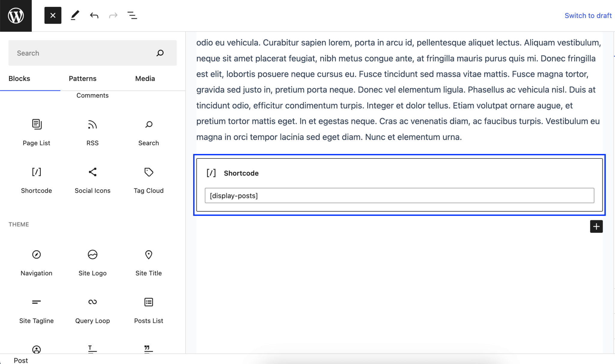The image size is (615, 364).
Task: Click the Shortcode block heading in editor
Action: [x=241, y=173]
